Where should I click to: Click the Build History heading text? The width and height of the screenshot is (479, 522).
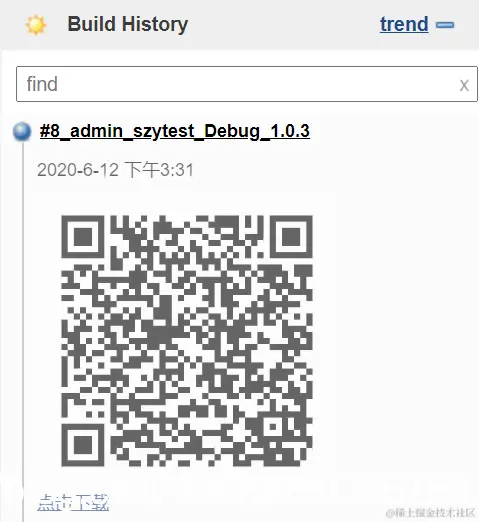tap(128, 24)
